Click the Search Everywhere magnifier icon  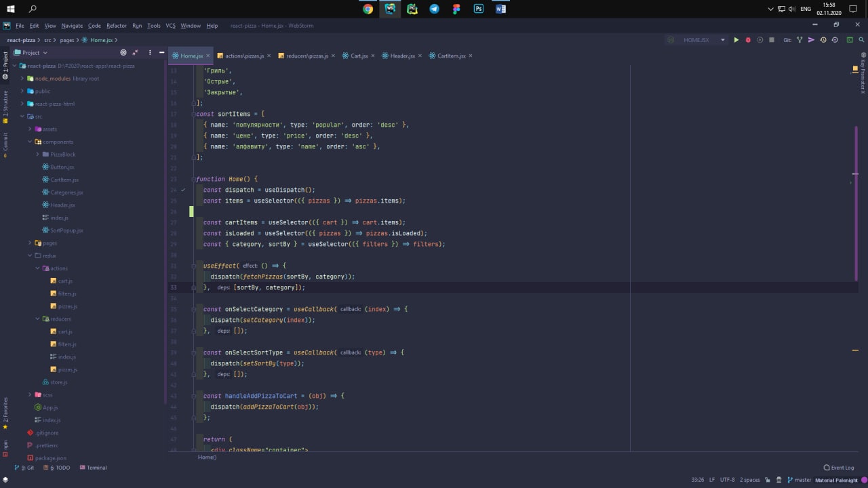click(x=861, y=40)
